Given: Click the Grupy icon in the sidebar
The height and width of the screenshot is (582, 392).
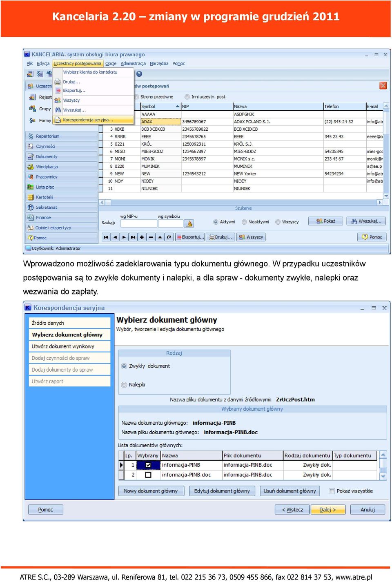Looking at the screenshot, I should [32, 109].
